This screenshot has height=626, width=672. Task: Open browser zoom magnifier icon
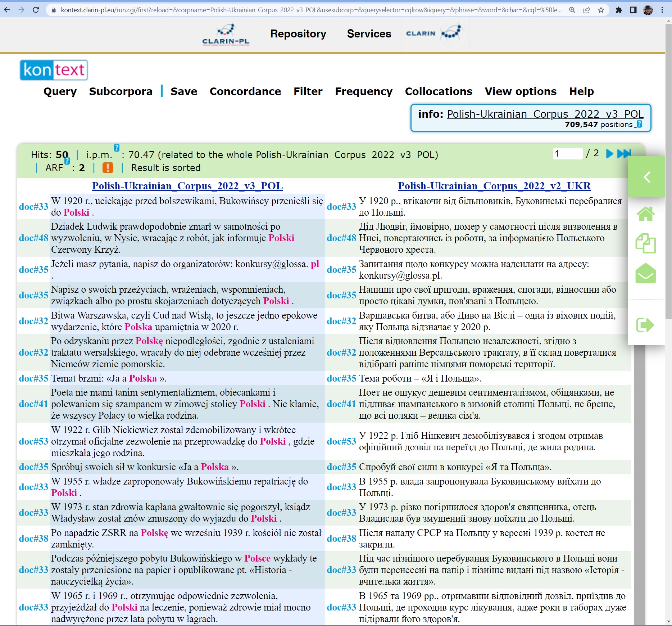[x=572, y=10]
